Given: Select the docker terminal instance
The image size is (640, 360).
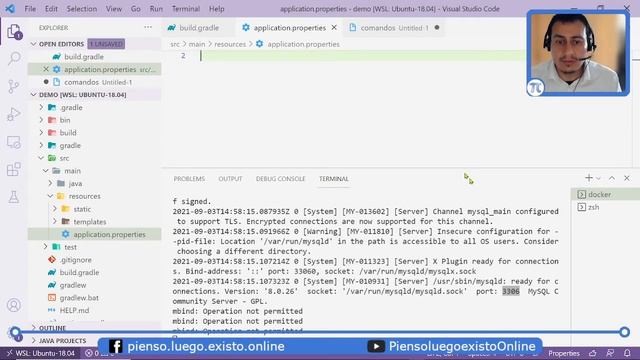Looking at the screenshot, I should click(x=605, y=194).
